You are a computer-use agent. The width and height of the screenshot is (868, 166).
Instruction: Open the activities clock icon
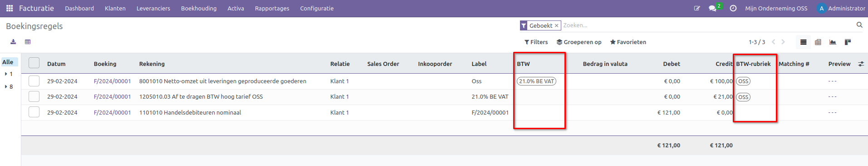pyautogui.click(x=733, y=8)
